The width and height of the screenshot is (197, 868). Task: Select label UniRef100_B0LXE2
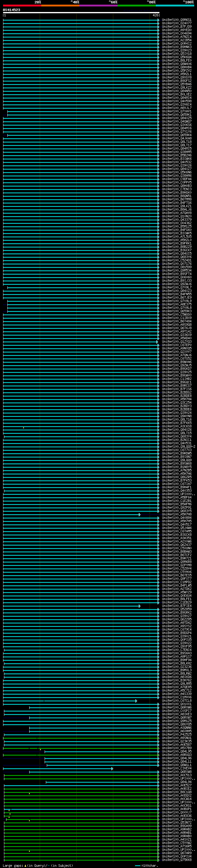click(176, 94)
